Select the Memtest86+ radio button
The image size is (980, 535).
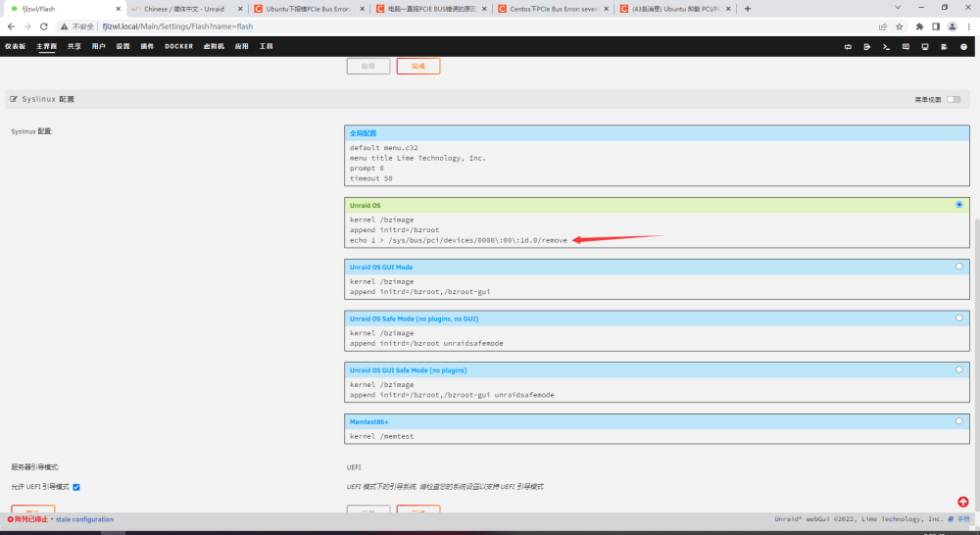point(958,421)
